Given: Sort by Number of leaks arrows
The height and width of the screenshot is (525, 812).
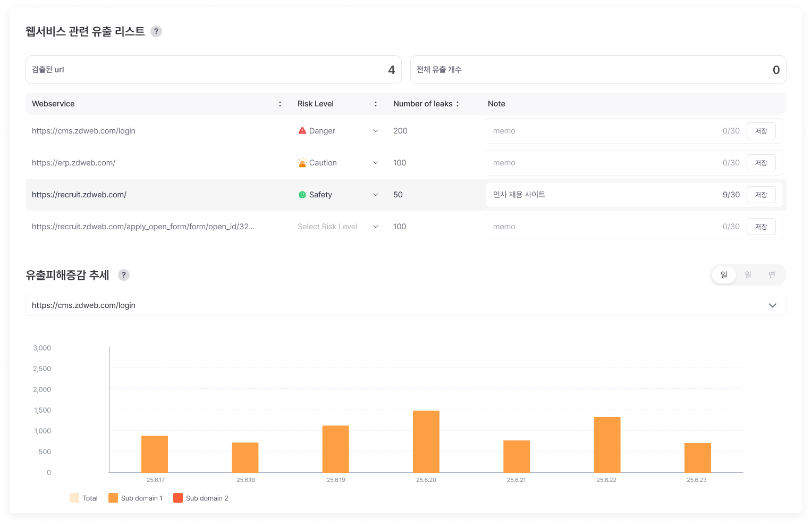Looking at the screenshot, I should tap(458, 104).
